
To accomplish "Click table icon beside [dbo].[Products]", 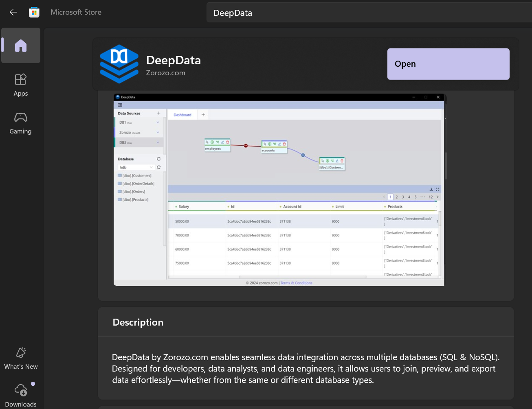I will coord(120,199).
